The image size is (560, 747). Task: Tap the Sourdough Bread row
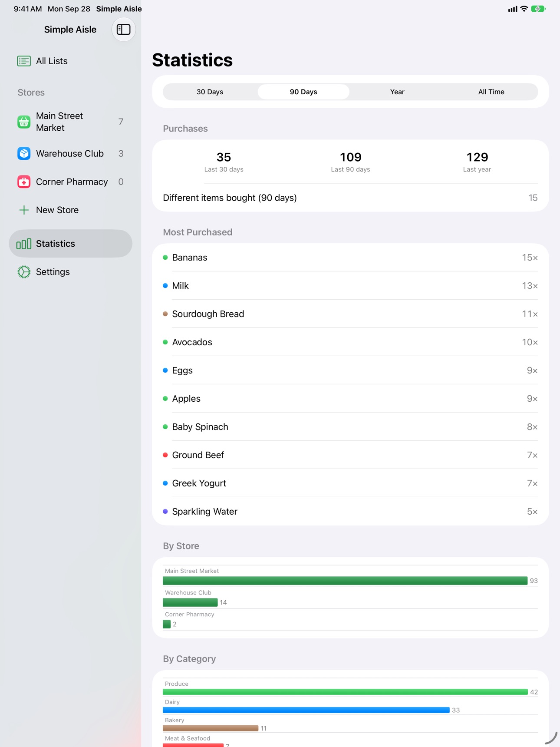350,314
